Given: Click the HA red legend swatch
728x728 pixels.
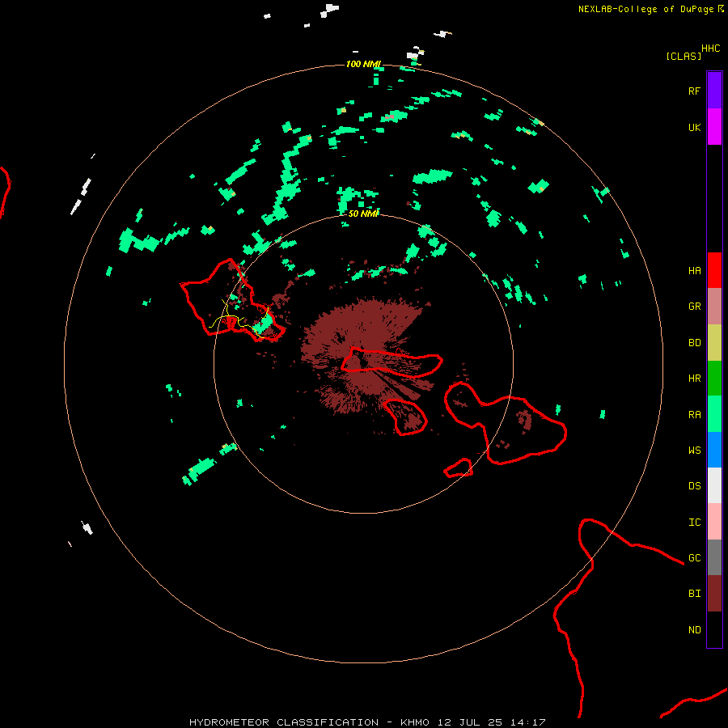Looking at the screenshot, I should [x=714, y=270].
